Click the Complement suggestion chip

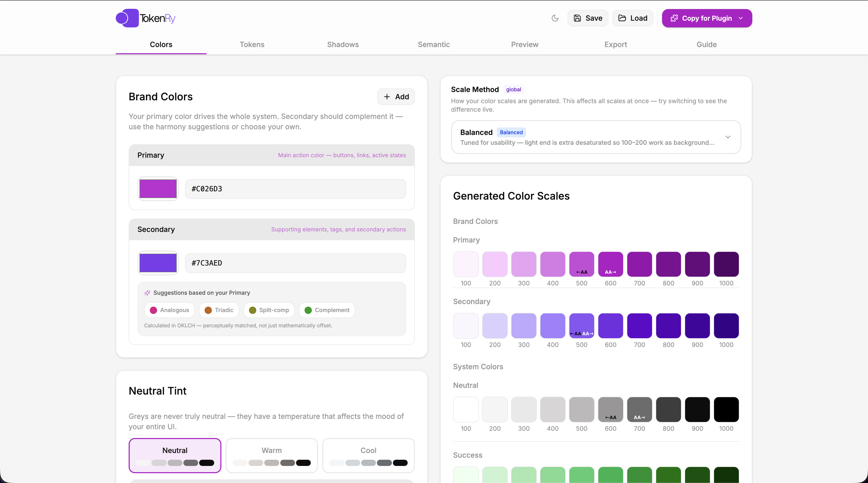point(327,310)
